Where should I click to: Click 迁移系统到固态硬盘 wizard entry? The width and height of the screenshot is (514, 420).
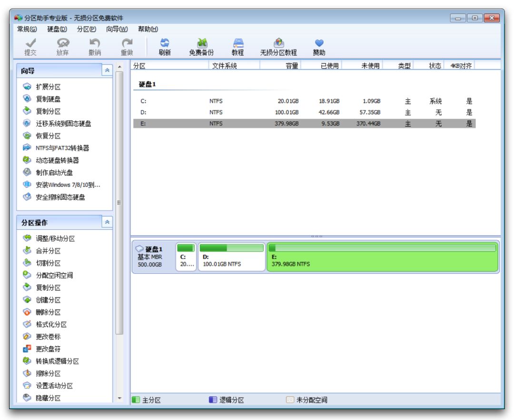(x=63, y=124)
